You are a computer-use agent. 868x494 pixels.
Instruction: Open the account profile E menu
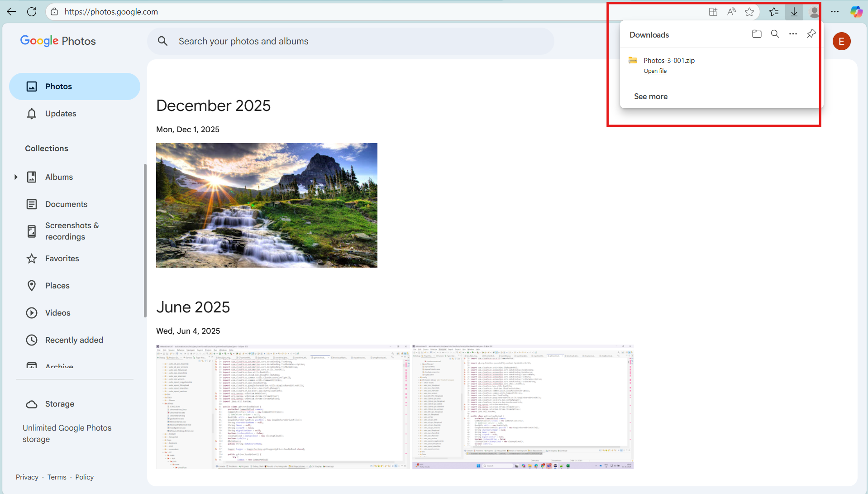[842, 41]
